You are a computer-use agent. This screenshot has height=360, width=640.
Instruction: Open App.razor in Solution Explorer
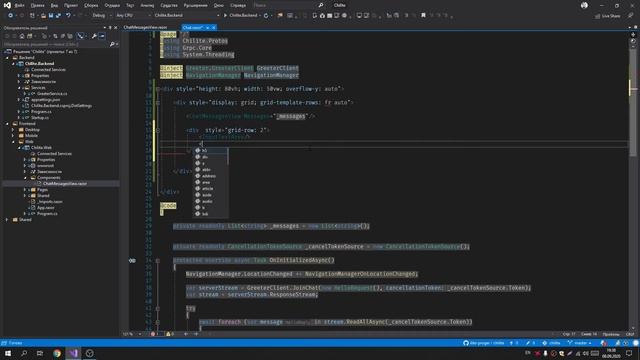coord(46,207)
